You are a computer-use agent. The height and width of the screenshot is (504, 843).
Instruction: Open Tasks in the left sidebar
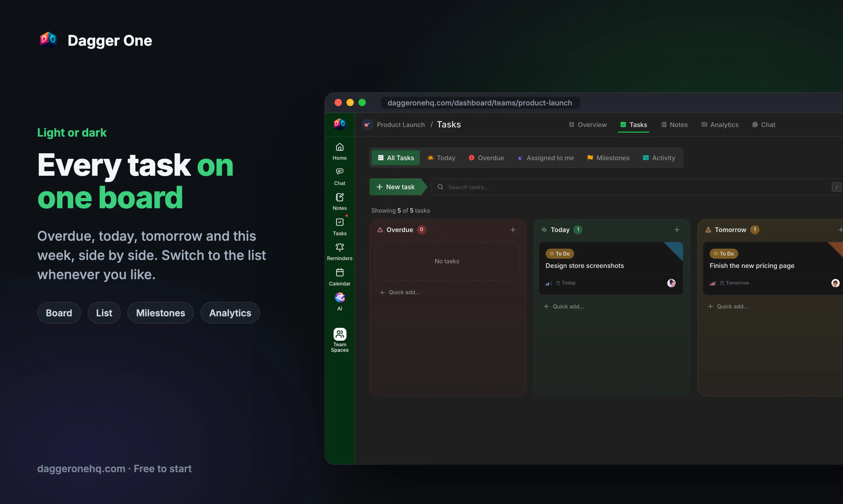(x=340, y=227)
